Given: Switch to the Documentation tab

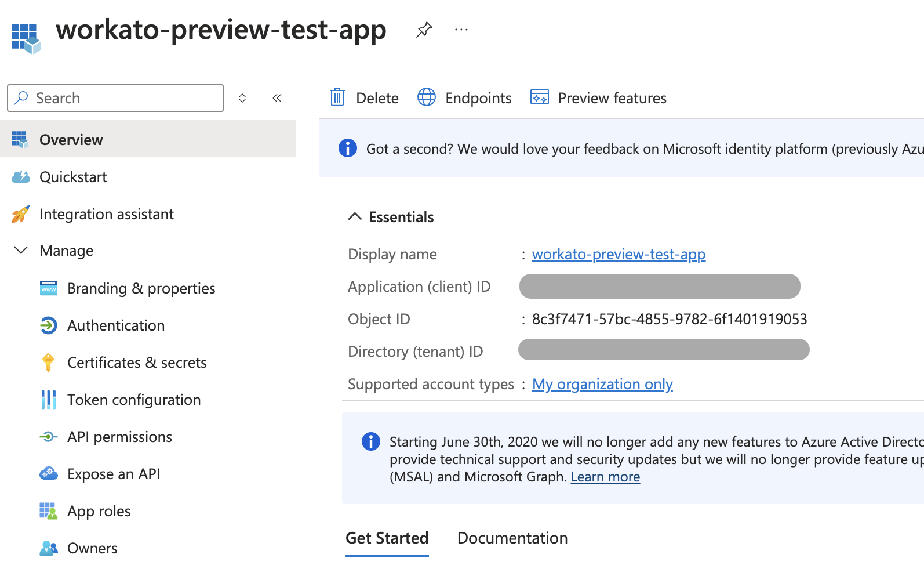Looking at the screenshot, I should click(512, 538).
